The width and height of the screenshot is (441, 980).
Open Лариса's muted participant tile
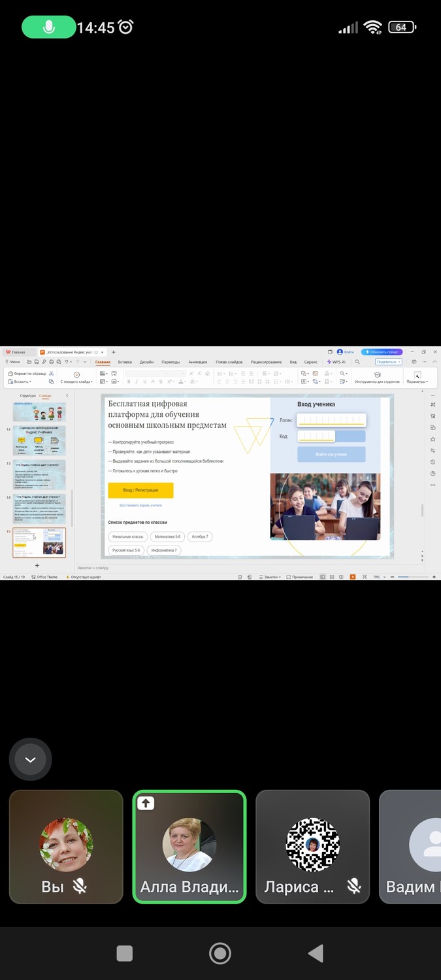pos(312,847)
